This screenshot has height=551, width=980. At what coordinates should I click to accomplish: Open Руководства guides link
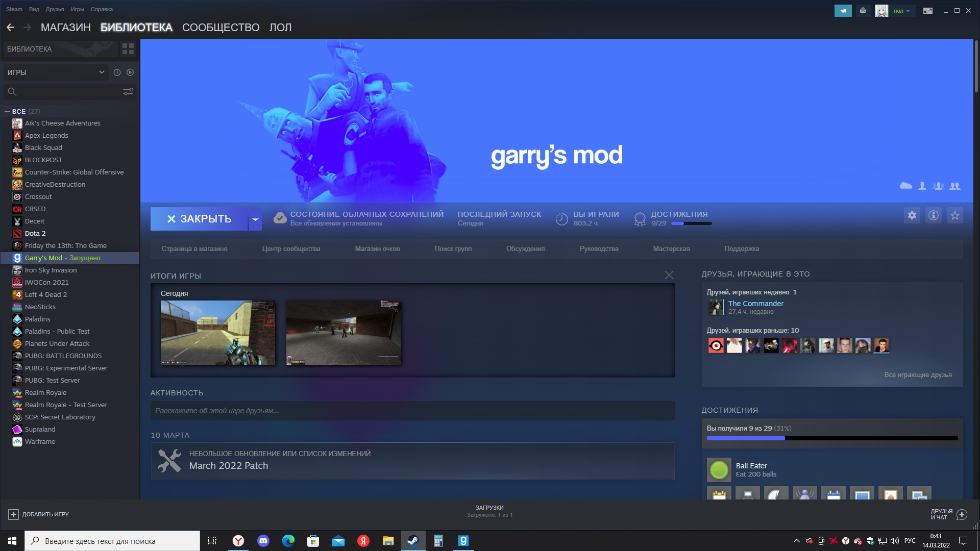coord(599,249)
